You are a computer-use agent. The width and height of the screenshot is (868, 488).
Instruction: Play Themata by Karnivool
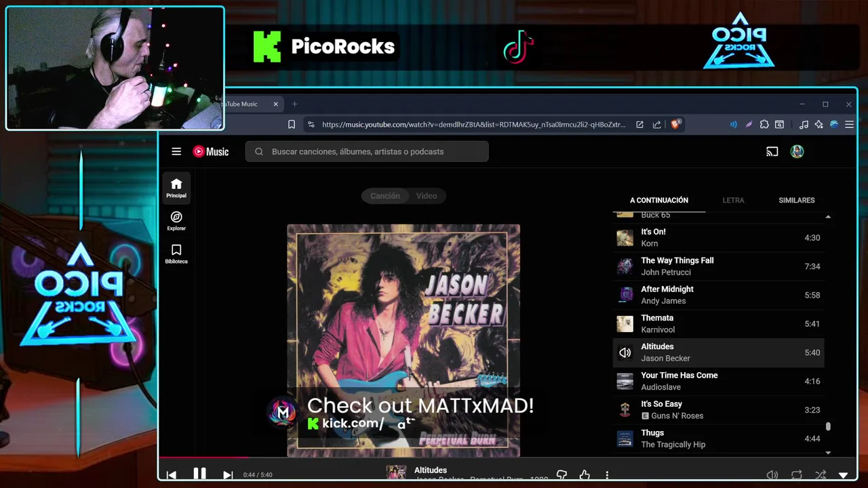pos(719,324)
